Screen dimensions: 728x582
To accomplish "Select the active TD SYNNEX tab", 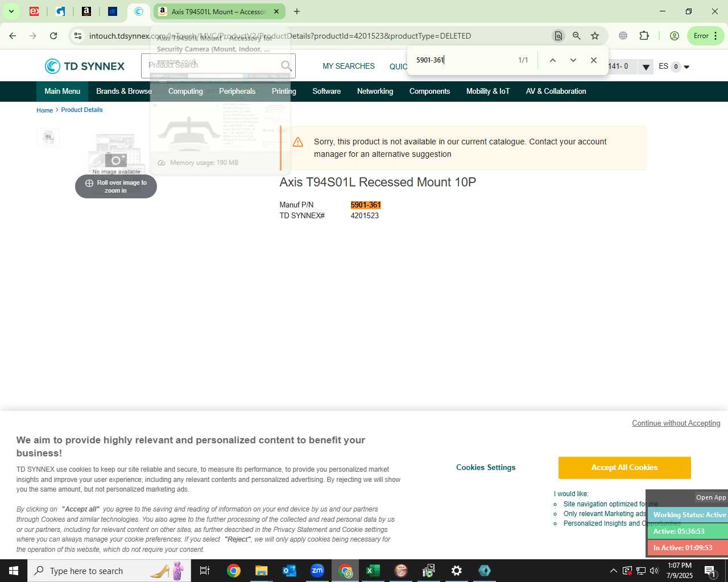I will [139, 11].
